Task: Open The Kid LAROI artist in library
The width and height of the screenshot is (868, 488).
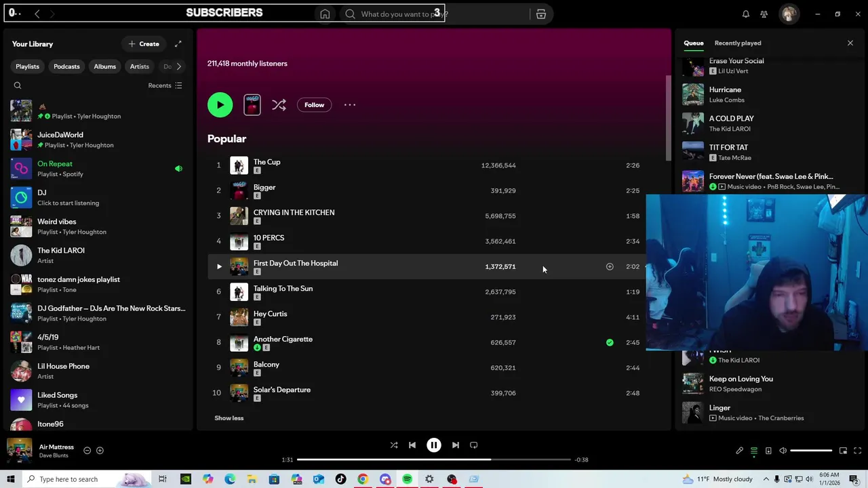Action: point(98,256)
